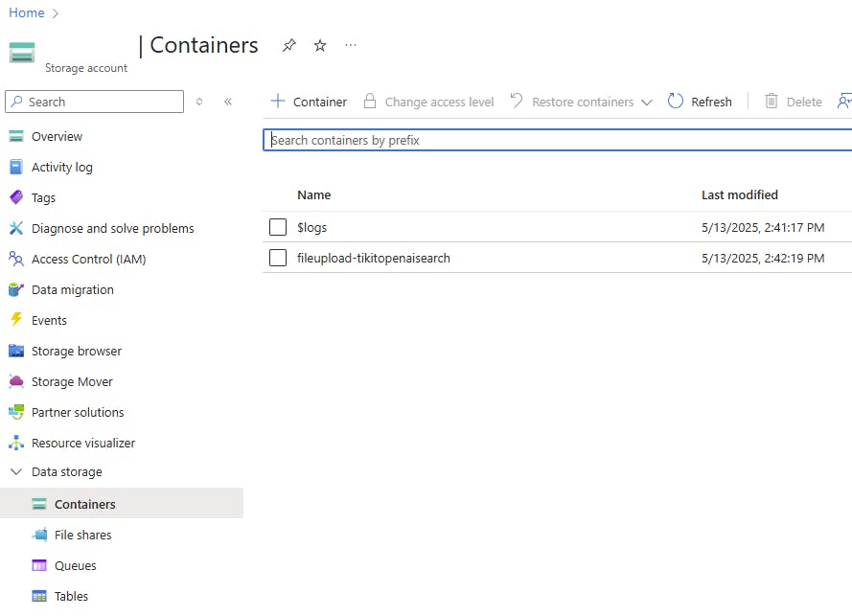Expand the Restore containers dropdown arrow
The width and height of the screenshot is (852, 616).
pos(647,102)
